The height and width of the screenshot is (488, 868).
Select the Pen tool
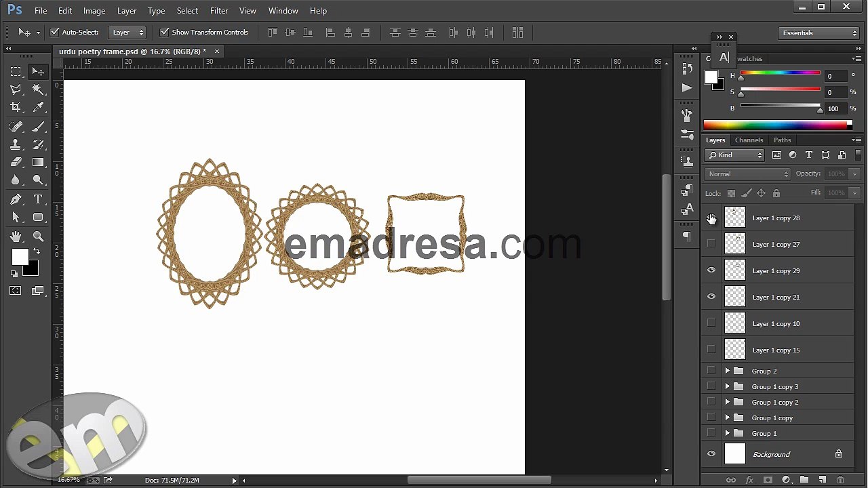click(x=16, y=199)
